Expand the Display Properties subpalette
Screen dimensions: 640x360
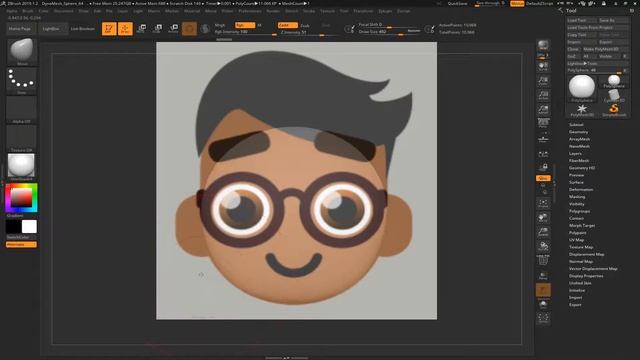[x=586, y=276]
